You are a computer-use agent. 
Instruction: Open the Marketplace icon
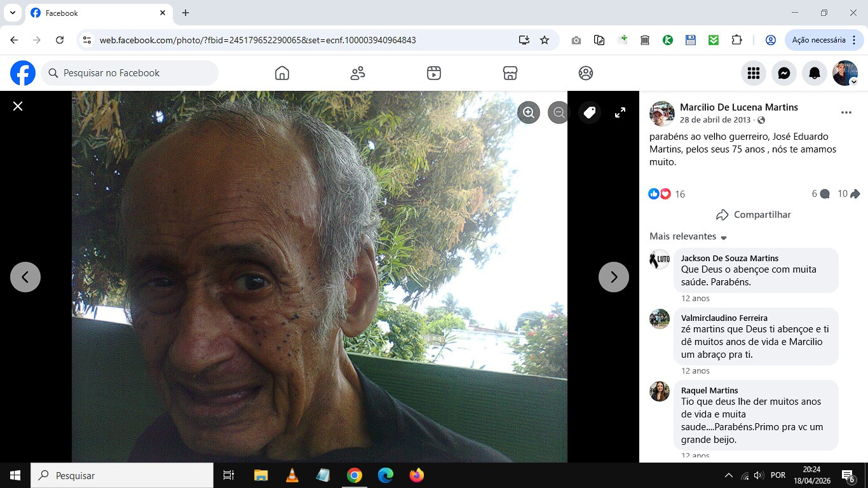click(510, 73)
